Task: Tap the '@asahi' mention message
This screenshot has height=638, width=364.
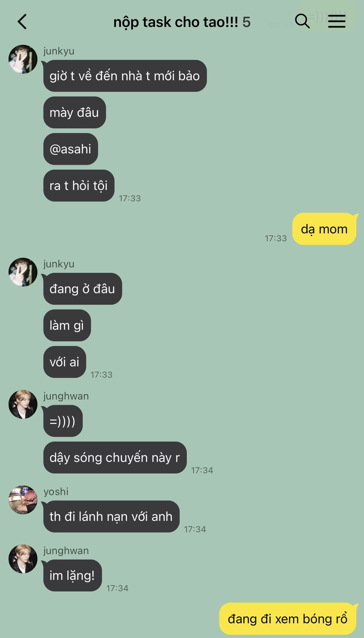Action: 70,149
